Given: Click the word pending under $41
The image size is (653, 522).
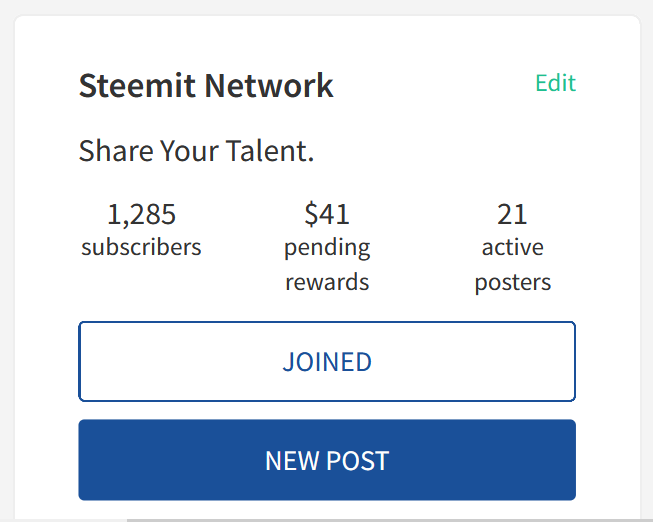Looking at the screenshot, I should point(327,248).
